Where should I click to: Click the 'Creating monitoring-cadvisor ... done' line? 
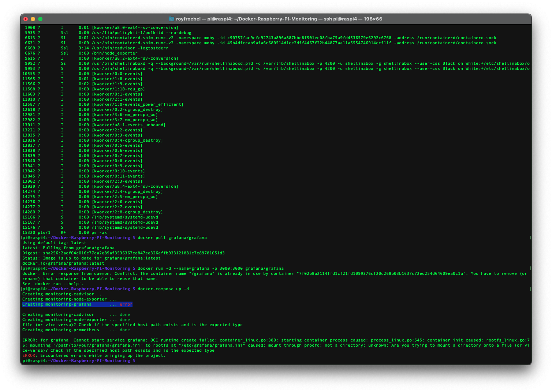[x=75, y=314]
